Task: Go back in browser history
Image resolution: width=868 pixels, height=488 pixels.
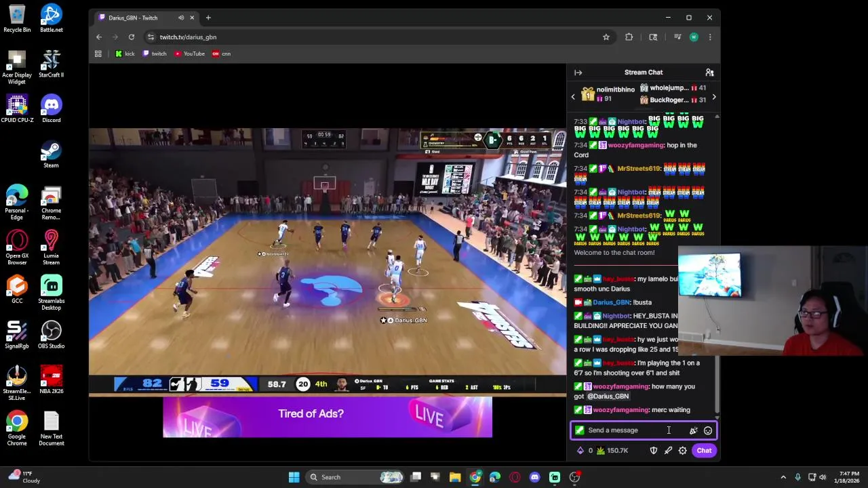Action: point(99,37)
